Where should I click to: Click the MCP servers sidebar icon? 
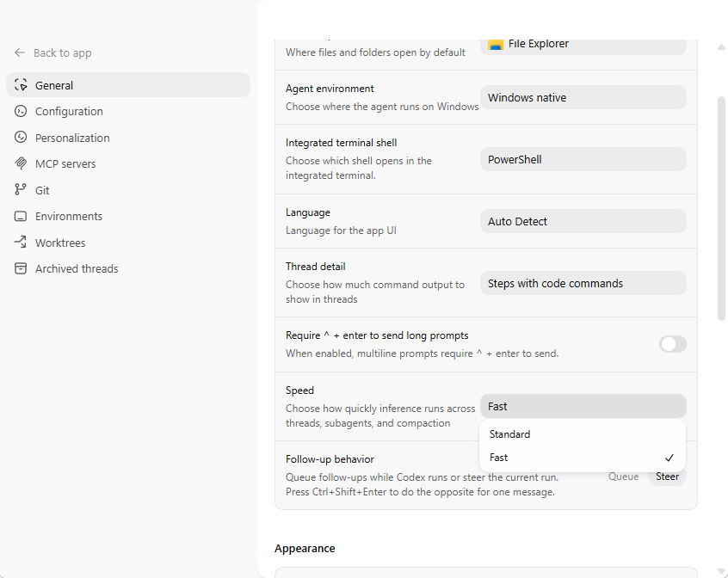[x=21, y=163]
